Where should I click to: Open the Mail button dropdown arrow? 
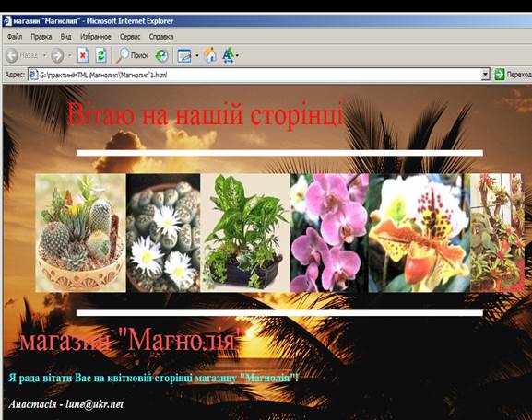click(x=196, y=55)
